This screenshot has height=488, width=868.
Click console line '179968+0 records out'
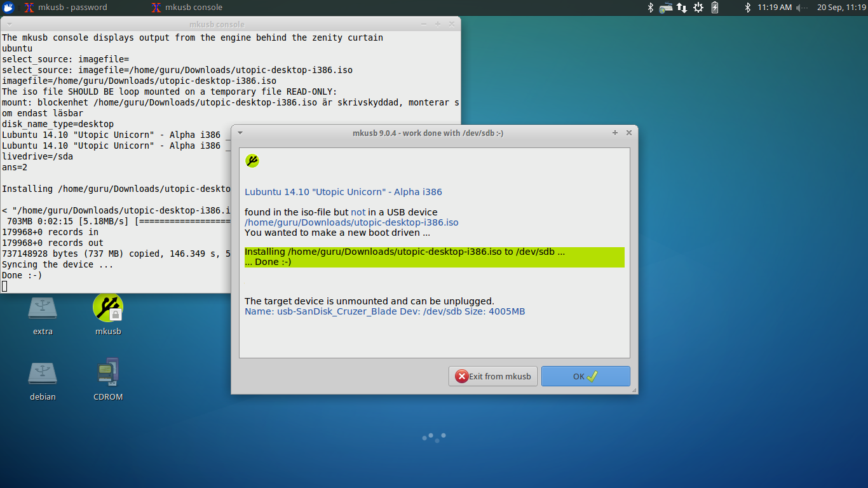coord(53,243)
